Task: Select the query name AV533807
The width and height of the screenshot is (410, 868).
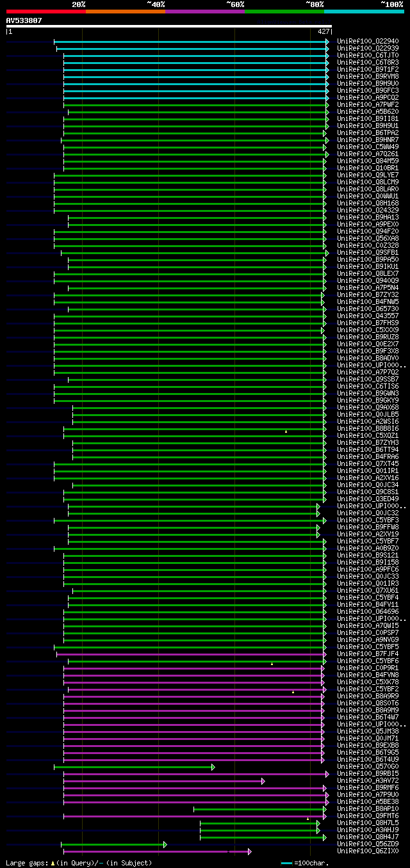Action: point(24,20)
